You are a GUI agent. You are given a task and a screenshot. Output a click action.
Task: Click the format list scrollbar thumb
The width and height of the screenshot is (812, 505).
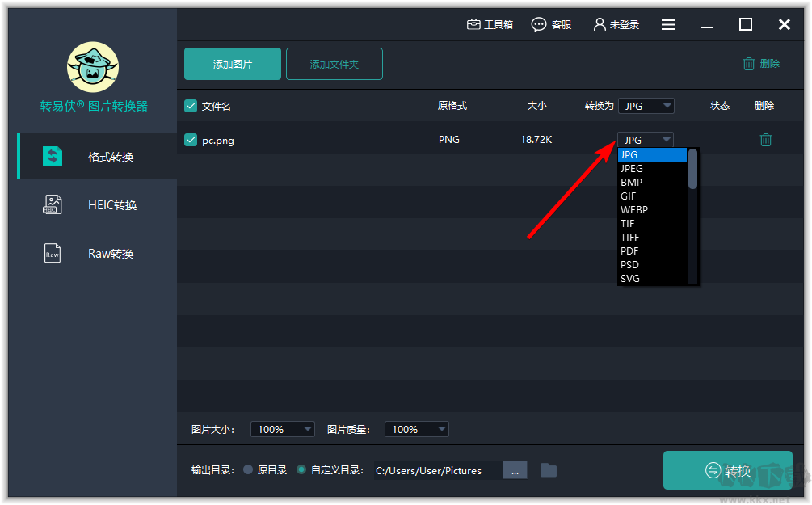[693, 169]
